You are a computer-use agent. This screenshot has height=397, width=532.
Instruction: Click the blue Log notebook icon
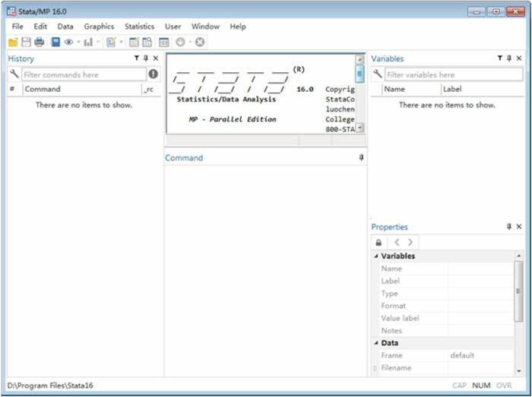pos(55,42)
